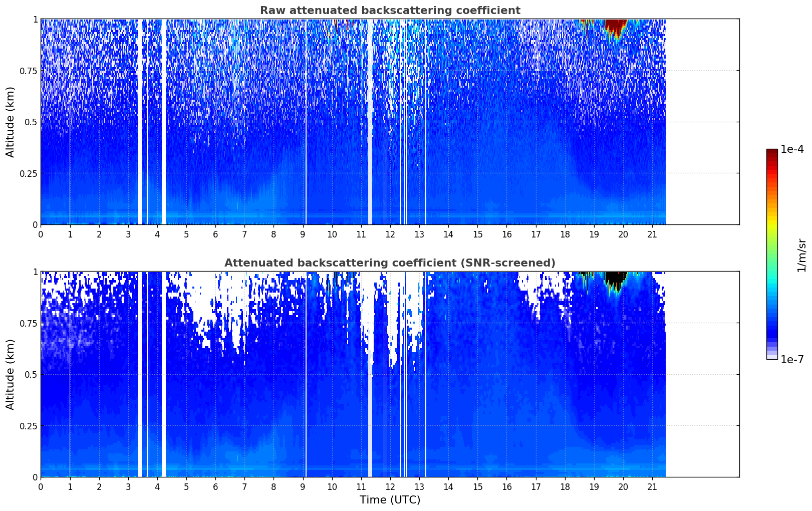Click the 'Attenuated backscattering coefficient (SNR-screened)' title
The image size is (812, 511).
click(390, 263)
